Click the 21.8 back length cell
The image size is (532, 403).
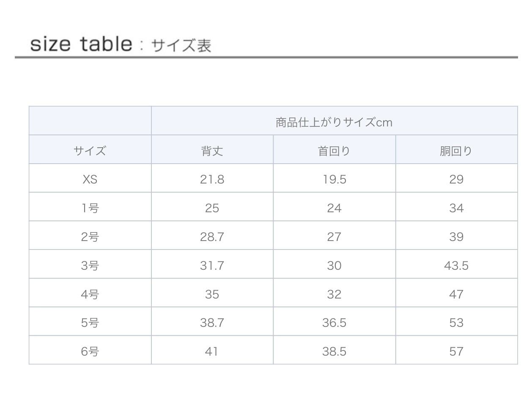tap(212, 179)
